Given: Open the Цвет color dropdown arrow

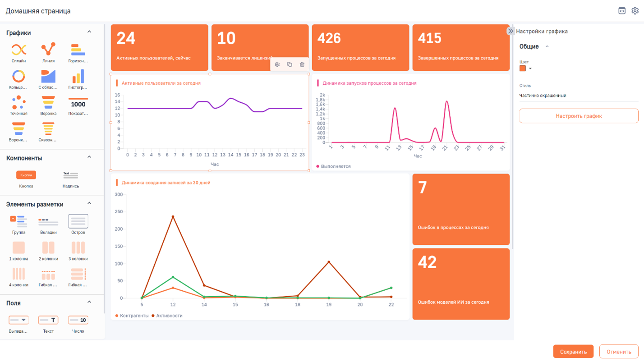Looking at the screenshot, I should coord(530,69).
